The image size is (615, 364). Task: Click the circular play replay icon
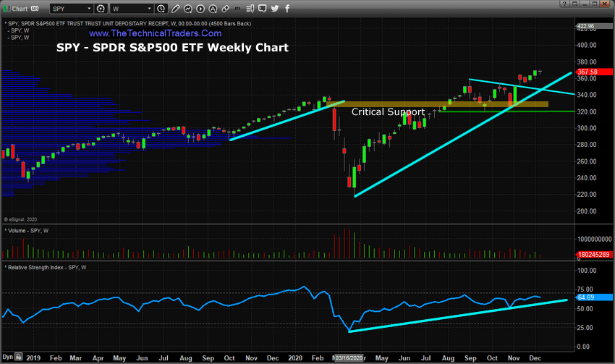tap(200, 9)
